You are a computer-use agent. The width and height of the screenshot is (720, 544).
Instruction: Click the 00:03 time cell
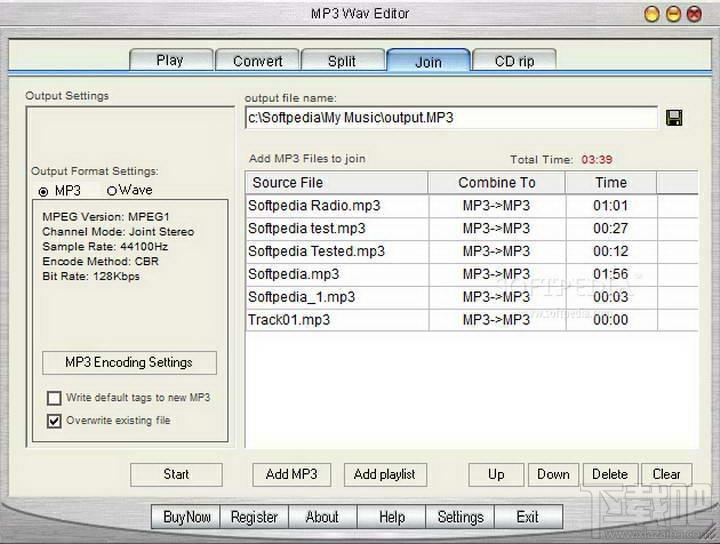click(x=611, y=297)
